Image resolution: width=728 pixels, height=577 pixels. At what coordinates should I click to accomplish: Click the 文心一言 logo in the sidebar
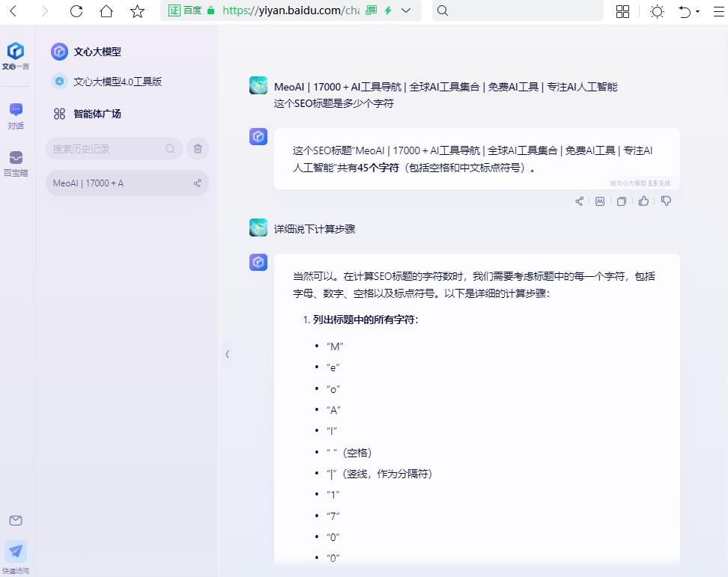click(x=15, y=56)
